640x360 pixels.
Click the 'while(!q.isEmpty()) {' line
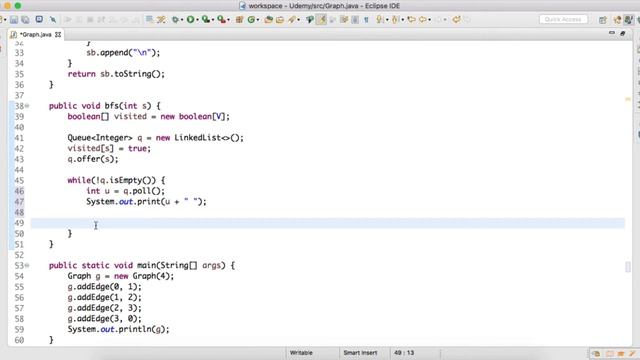click(116, 180)
